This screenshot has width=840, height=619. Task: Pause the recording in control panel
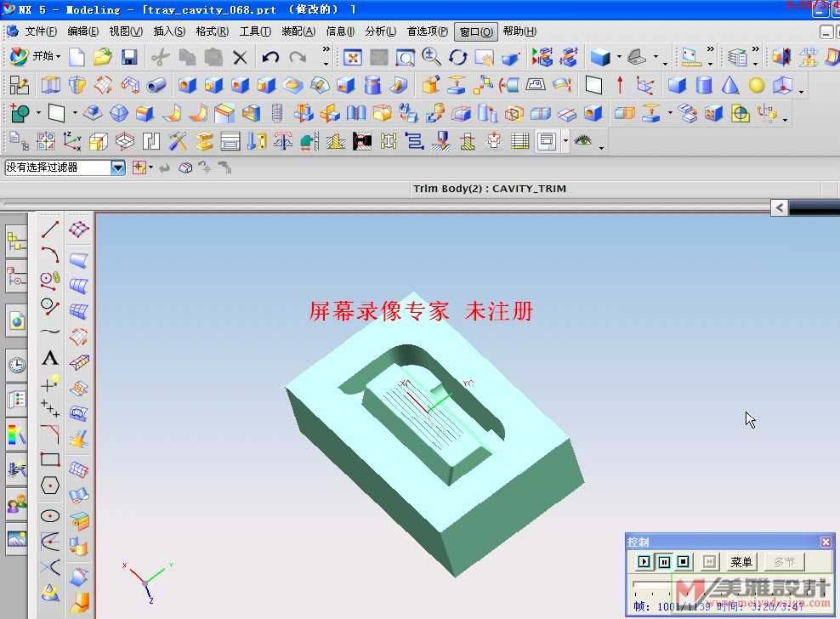pyautogui.click(x=664, y=562)
